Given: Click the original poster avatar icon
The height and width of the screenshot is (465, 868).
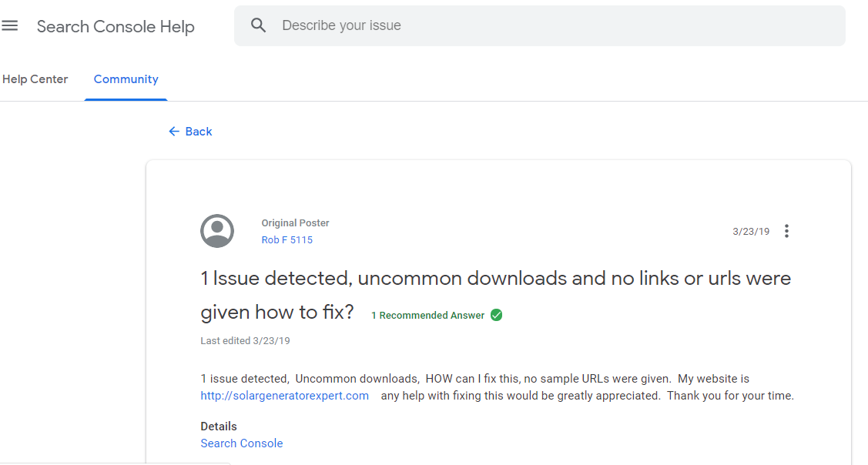Looking at the screenshot, I should [x=217, y=231].
